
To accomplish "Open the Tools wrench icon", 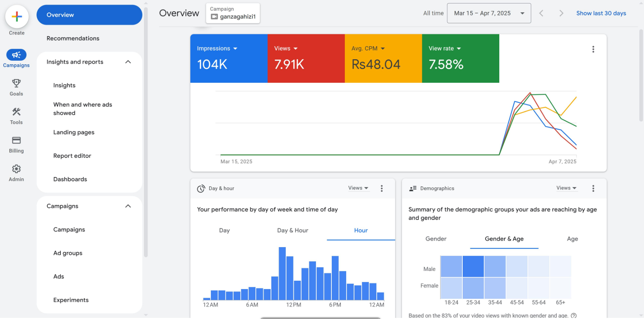I will tap(16, 112).
